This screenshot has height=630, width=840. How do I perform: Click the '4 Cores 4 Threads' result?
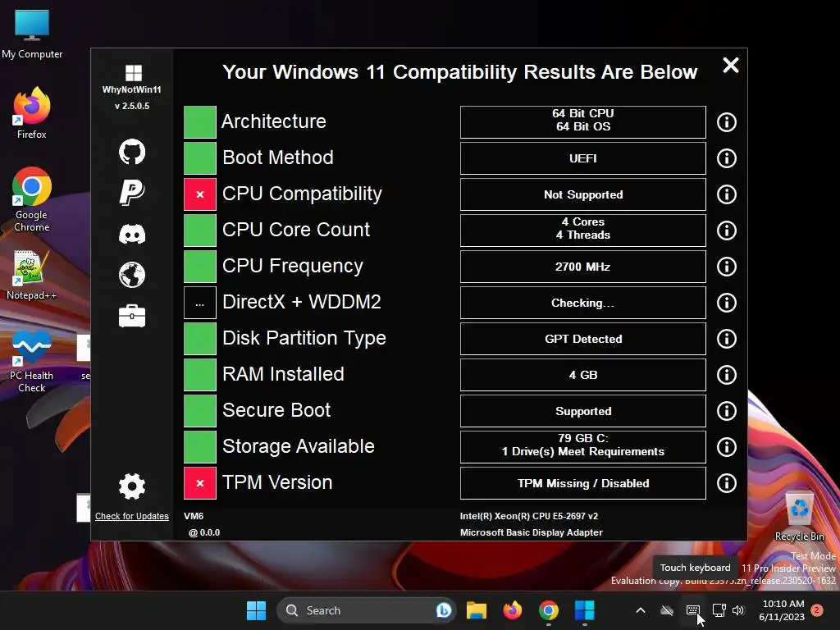pyautogui.click(x=583, y=231)
